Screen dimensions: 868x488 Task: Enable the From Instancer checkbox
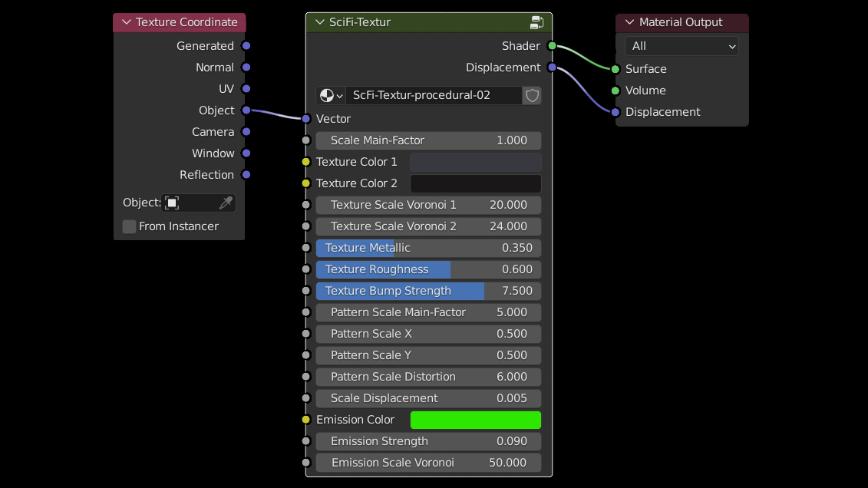(130, 226)
